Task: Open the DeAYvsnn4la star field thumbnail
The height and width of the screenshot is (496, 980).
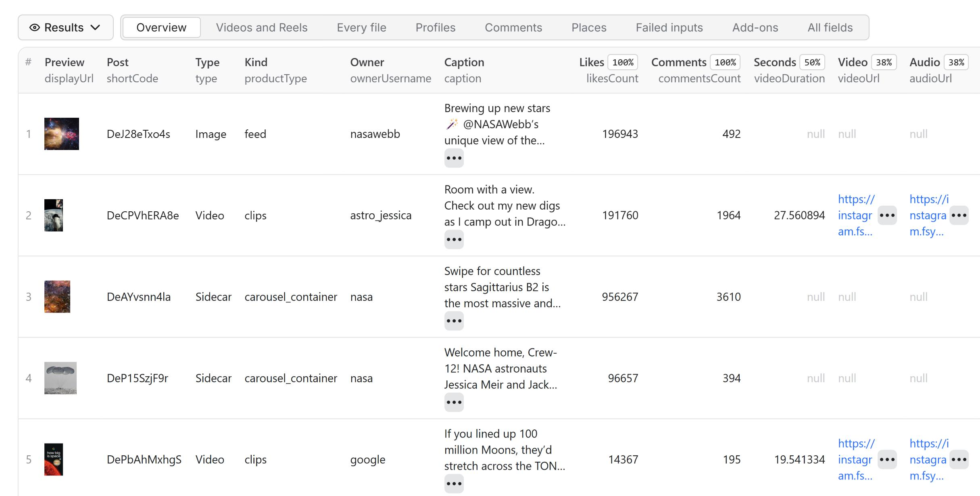Action: 57,297
